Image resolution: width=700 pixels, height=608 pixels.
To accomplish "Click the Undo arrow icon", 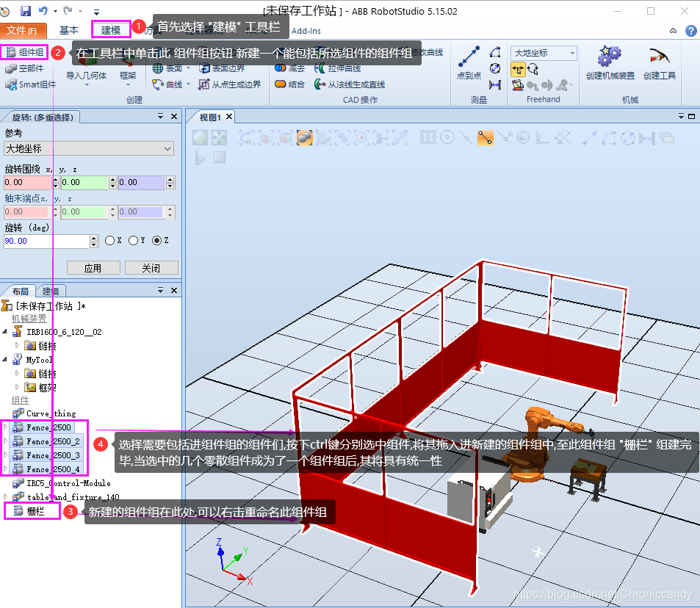I will (43, 10).
